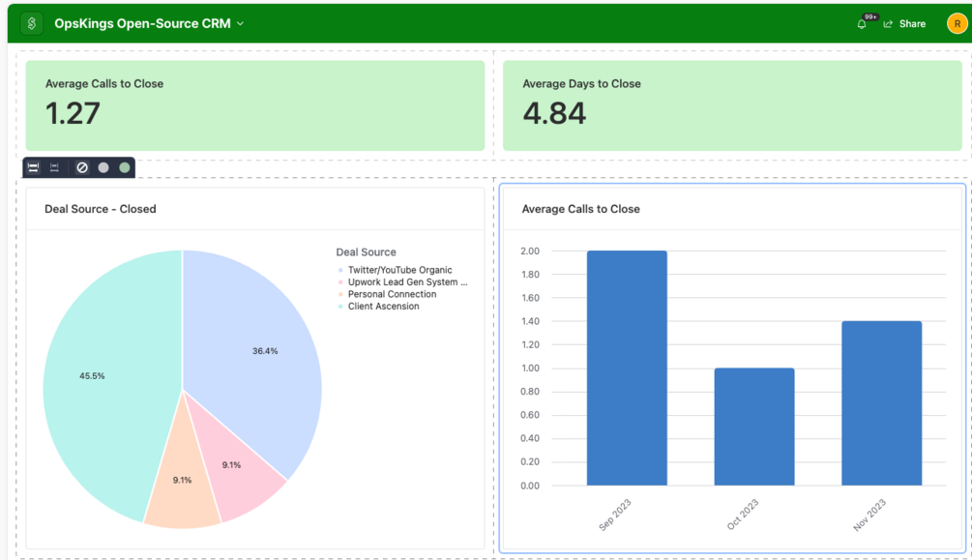Click the Average Days to Close 4.84 card
Viewport: 972px width, 560px height.
click(732, 105)
